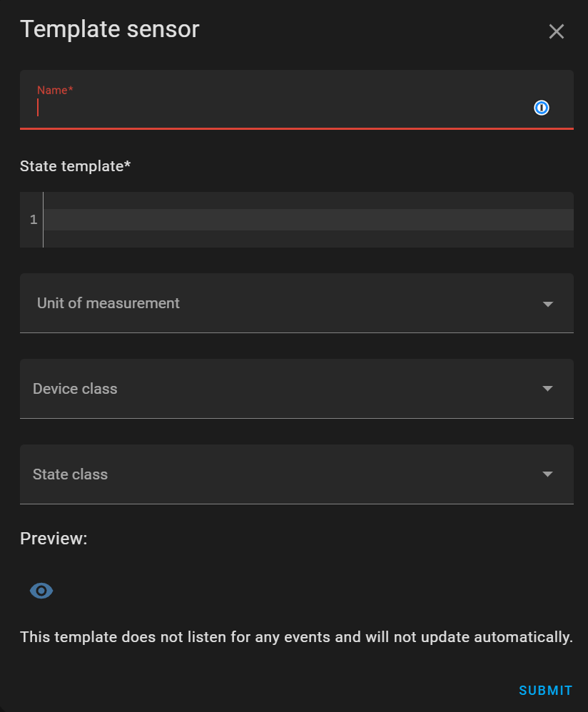Viewport: 588px width, 712px height.
Task: Open the State class dropdown
Action: point(296,474)
